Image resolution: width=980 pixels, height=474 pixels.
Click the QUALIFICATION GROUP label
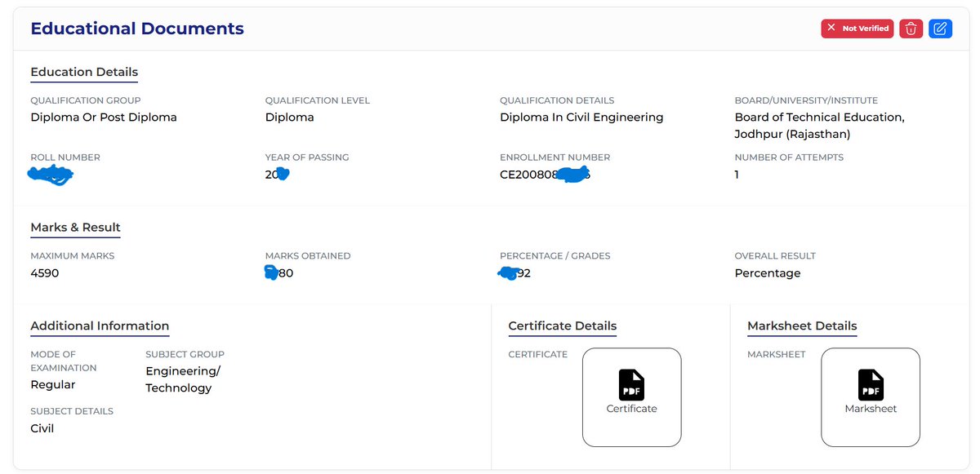pos(86,100)
